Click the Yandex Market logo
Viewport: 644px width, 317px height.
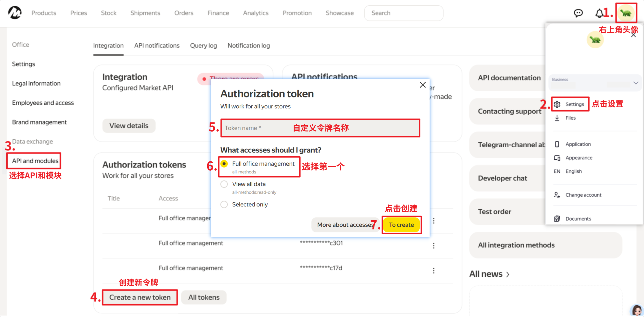[15, 13]
